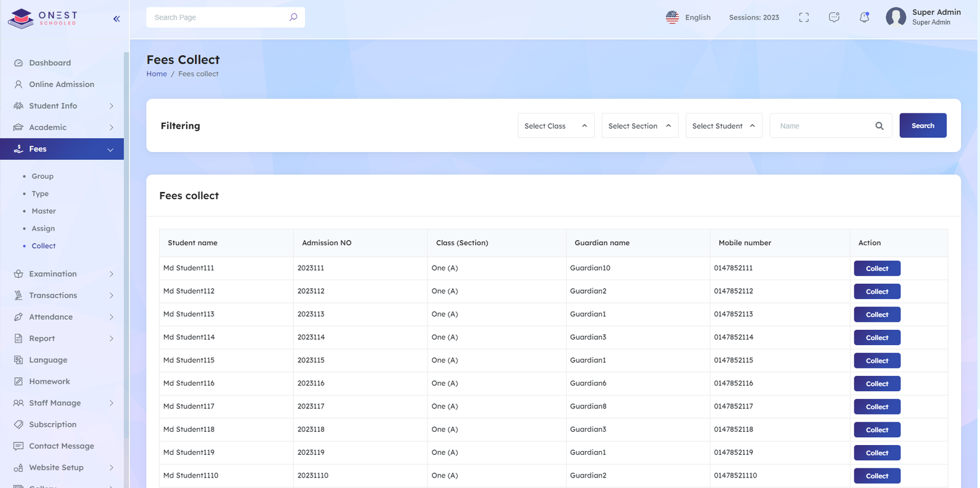The width and height of the screenshot is (980, 488).
Task: Collect fees for Md Student114
Action: coord(877,338)
